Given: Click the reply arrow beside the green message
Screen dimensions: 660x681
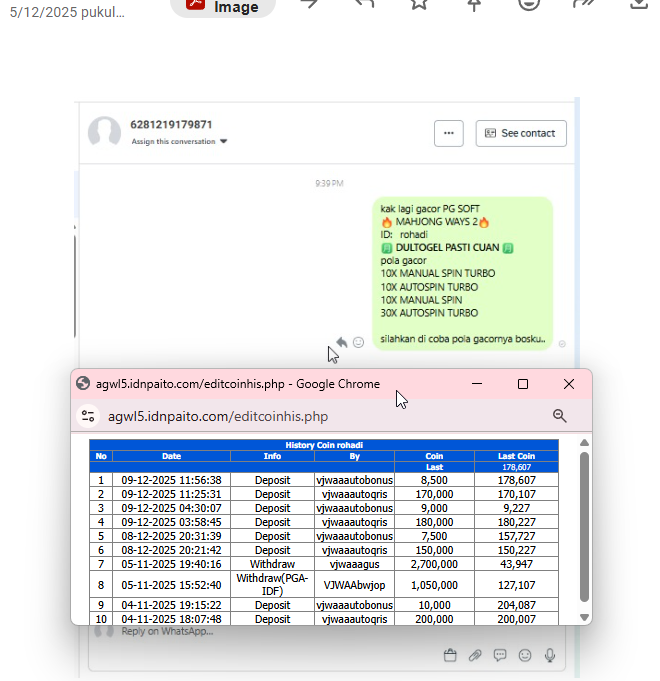Looking at the screenshot, I should [x=342, y=342].
